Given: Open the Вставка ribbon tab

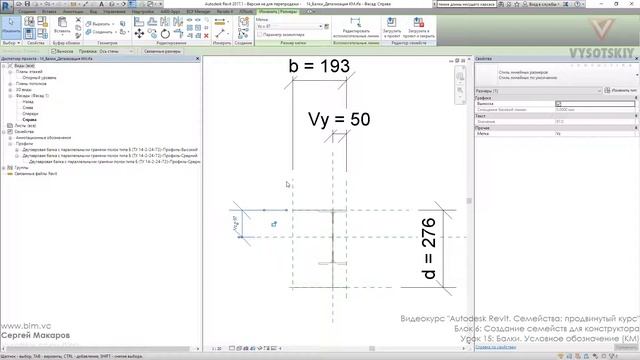Looking at the screenshot, I should click(49, 11).
